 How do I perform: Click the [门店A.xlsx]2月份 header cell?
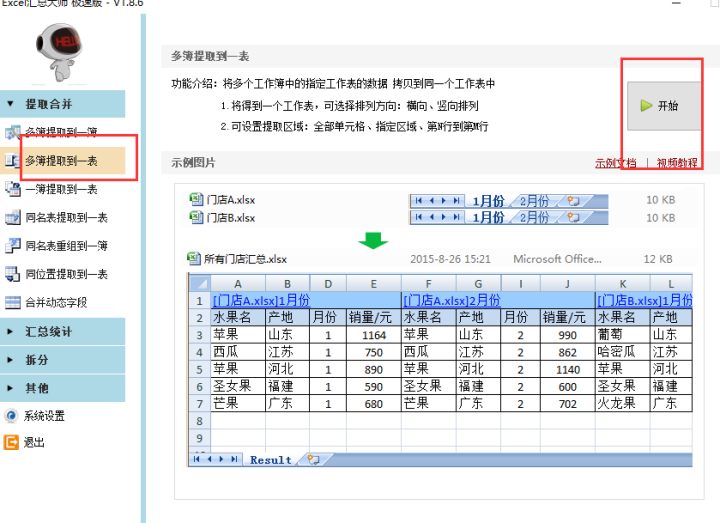pyautogui.click(x=498, y=300)
